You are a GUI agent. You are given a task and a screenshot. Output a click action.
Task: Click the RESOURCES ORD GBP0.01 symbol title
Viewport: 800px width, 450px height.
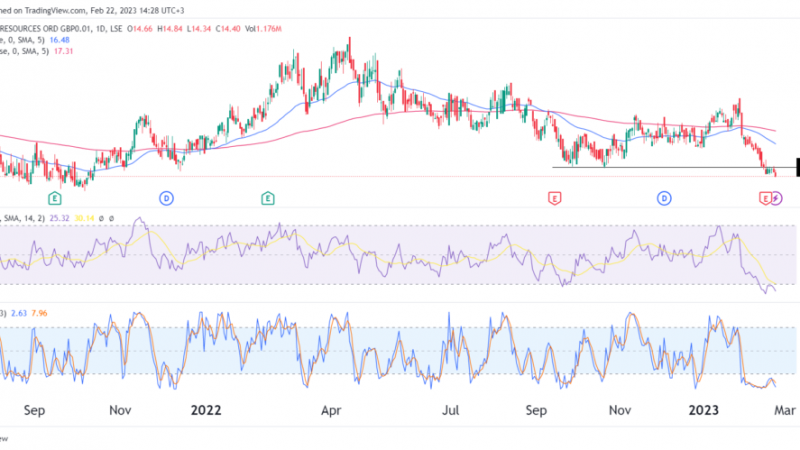pyautogui.click(x=45, y=29)
